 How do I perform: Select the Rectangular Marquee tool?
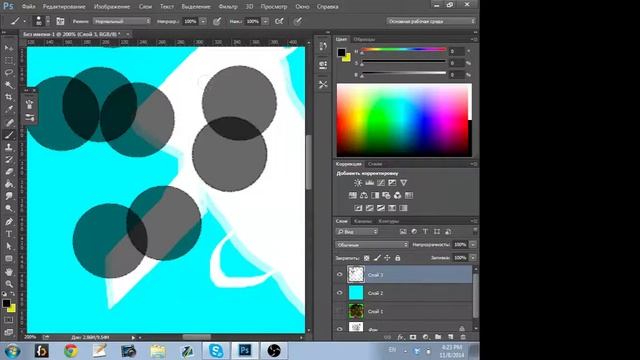pos(9,60)
